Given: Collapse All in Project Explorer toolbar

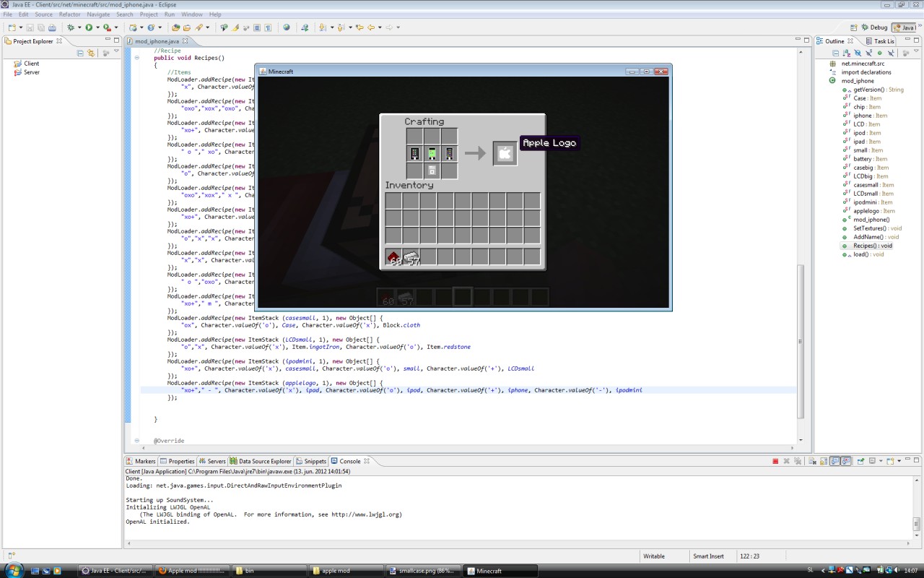Looking at the screenshot, I should tap(80, 53).
